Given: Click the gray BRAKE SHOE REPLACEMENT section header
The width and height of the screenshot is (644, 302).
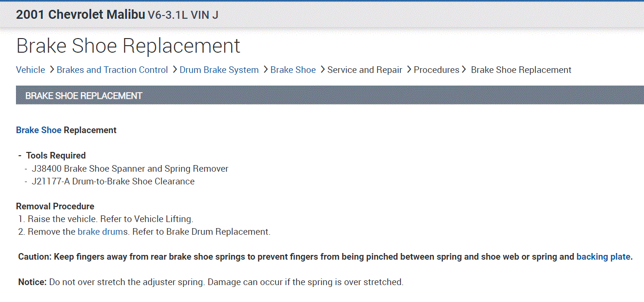Looking at the screenshot, I should click(84, 96).
